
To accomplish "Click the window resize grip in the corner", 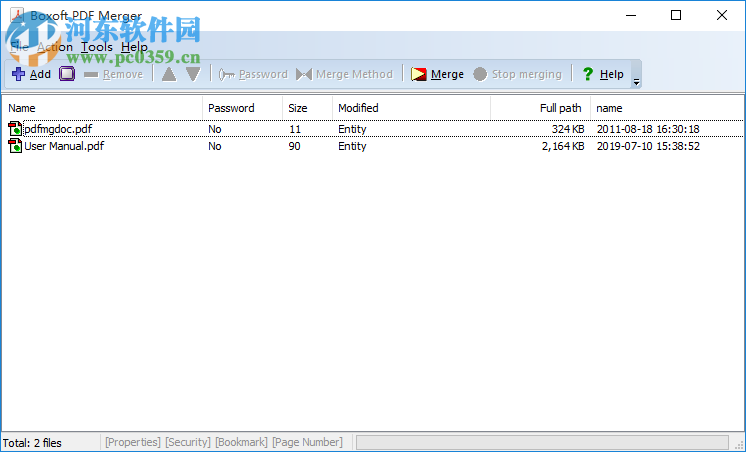I will [x=739, y=445].
